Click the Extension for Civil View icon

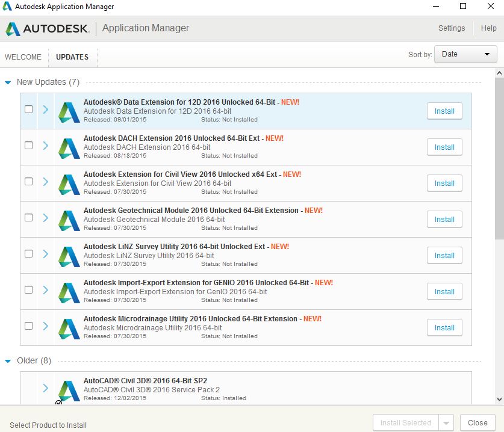click(x=67, y=183)
